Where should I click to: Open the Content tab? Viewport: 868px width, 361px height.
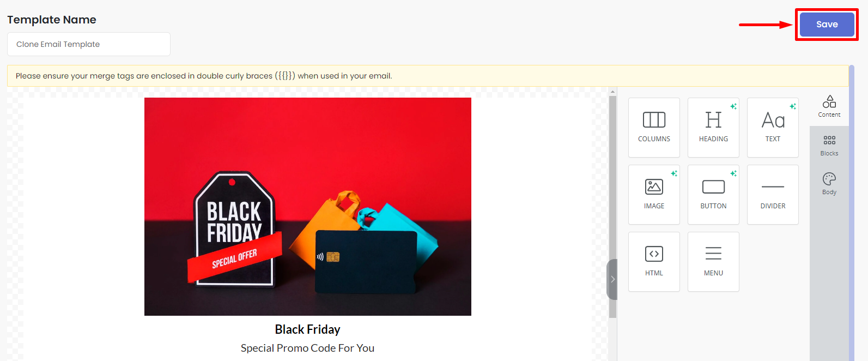pyautogui.click(x=829, y=106)
